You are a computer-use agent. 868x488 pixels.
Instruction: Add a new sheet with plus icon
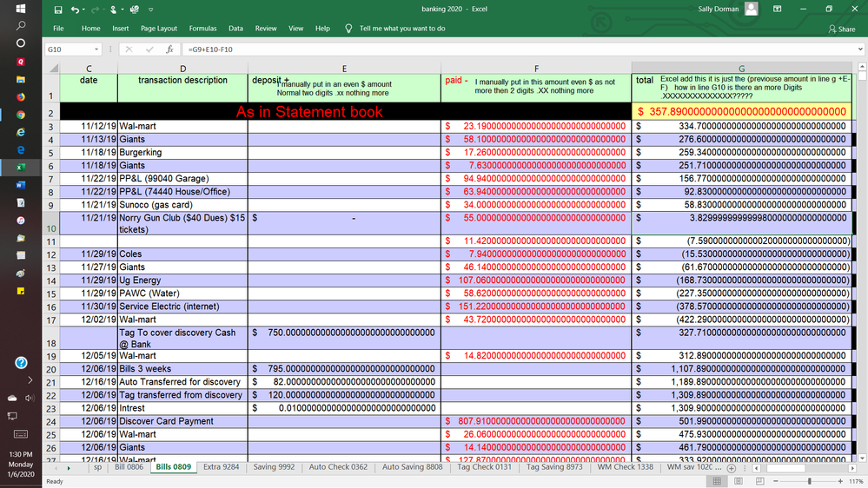[x=732, y=468]
